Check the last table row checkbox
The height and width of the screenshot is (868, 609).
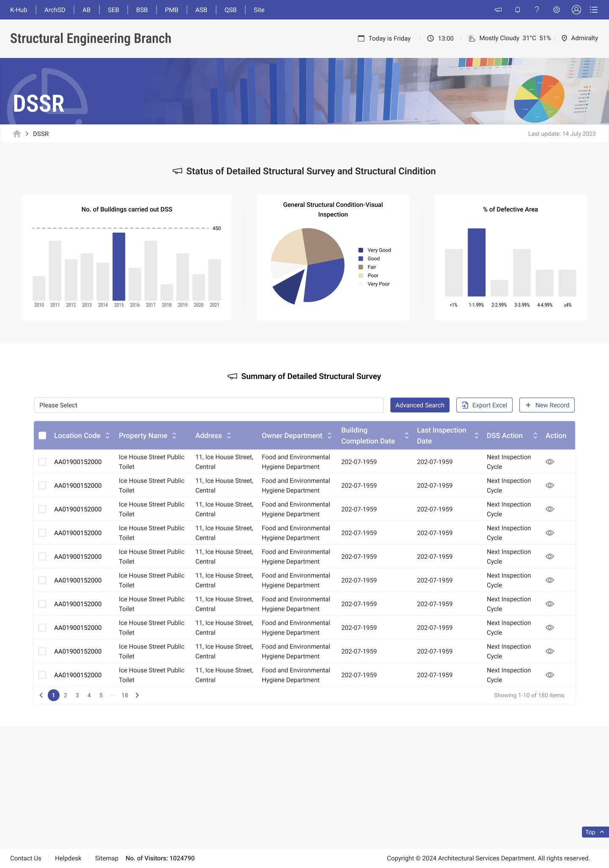coord(42,675)
